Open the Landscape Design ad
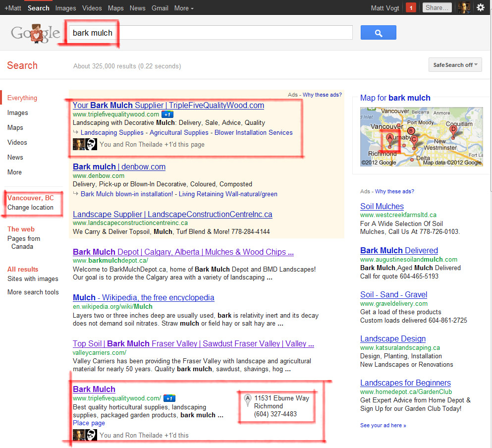Image resolution: width=492 pixels, height=448 pixels. coord(393,339)
